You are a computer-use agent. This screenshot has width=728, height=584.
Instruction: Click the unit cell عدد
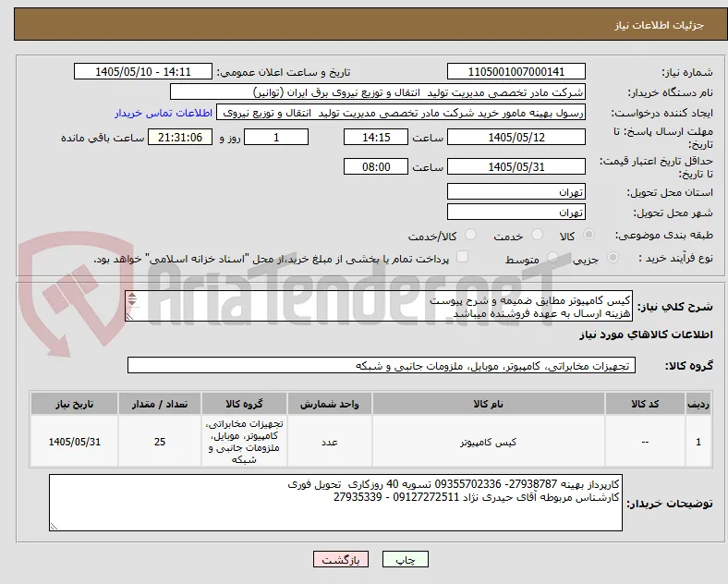tap(329, 442)
